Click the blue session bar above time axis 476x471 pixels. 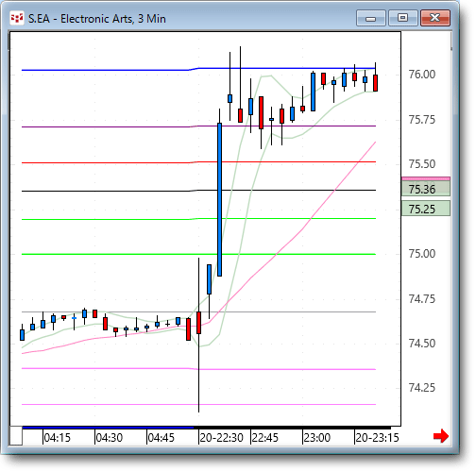point(108,428)
